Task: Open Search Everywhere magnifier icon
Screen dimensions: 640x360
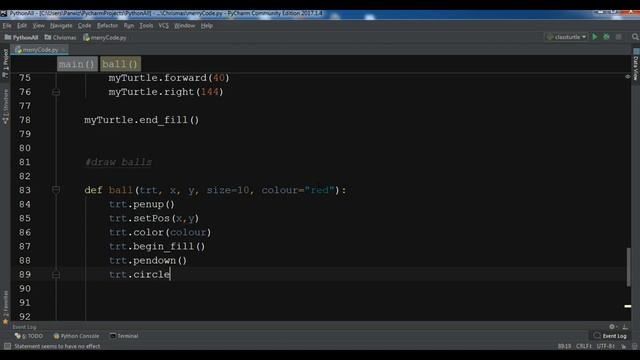Action: pyautogui.click(x=635, y=37)
